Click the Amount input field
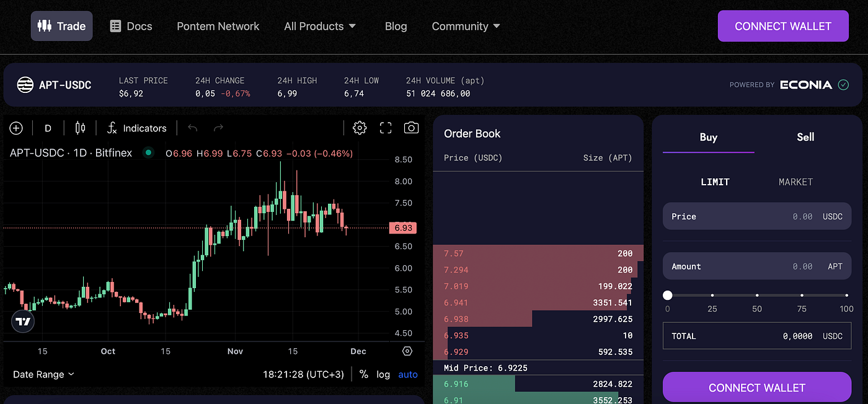 [757, 266]
